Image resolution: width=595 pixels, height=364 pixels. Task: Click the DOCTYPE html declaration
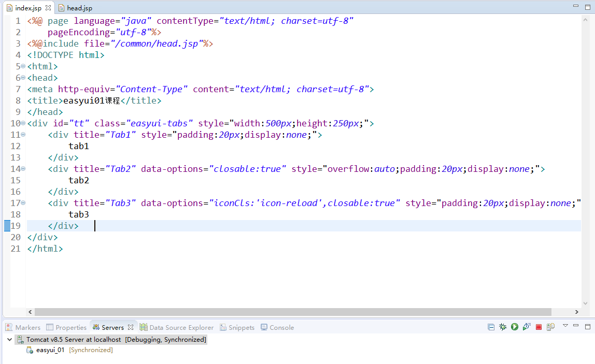click(x=66, y=55)
